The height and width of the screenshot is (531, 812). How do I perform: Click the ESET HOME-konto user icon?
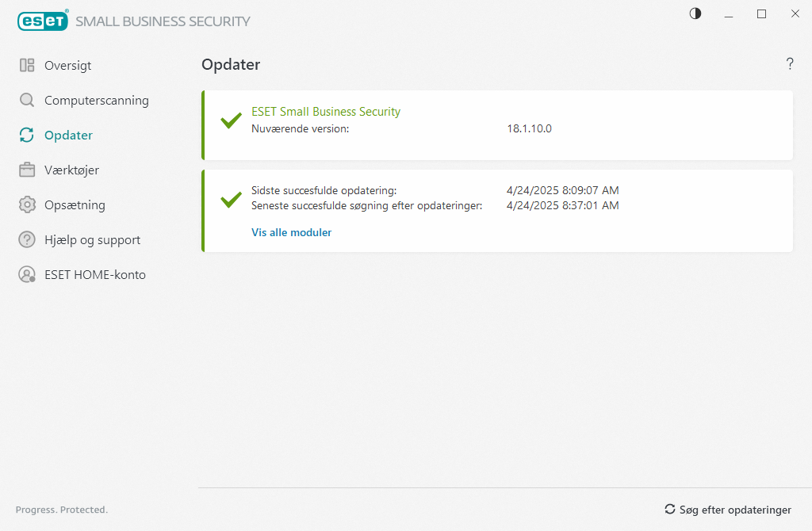click(x=27, y=275)
